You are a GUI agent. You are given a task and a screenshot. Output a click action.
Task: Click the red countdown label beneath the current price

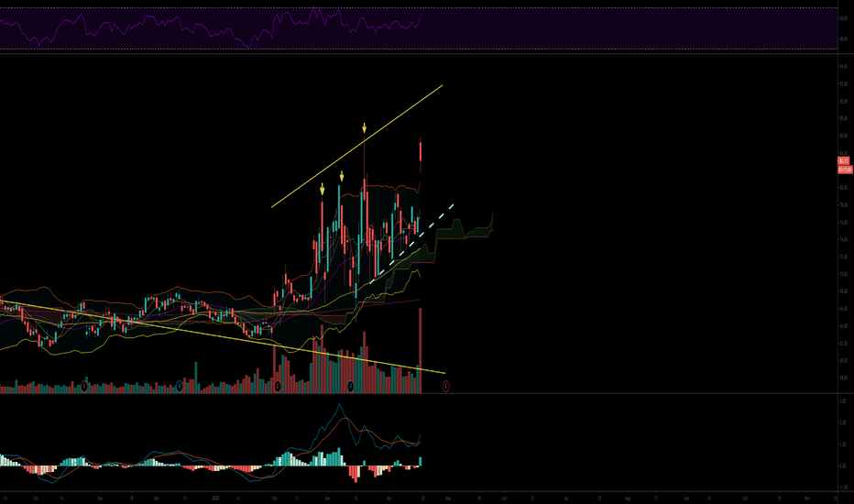845,170
